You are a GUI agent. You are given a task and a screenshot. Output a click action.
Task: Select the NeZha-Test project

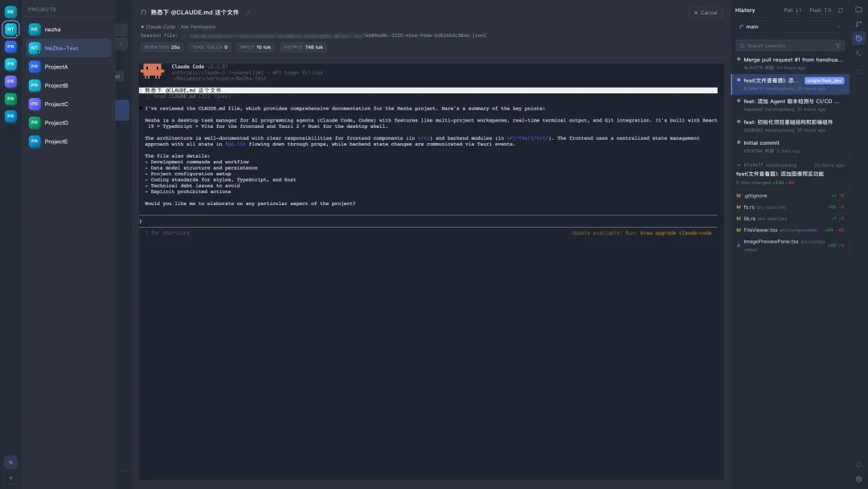(x=68, y=48)
